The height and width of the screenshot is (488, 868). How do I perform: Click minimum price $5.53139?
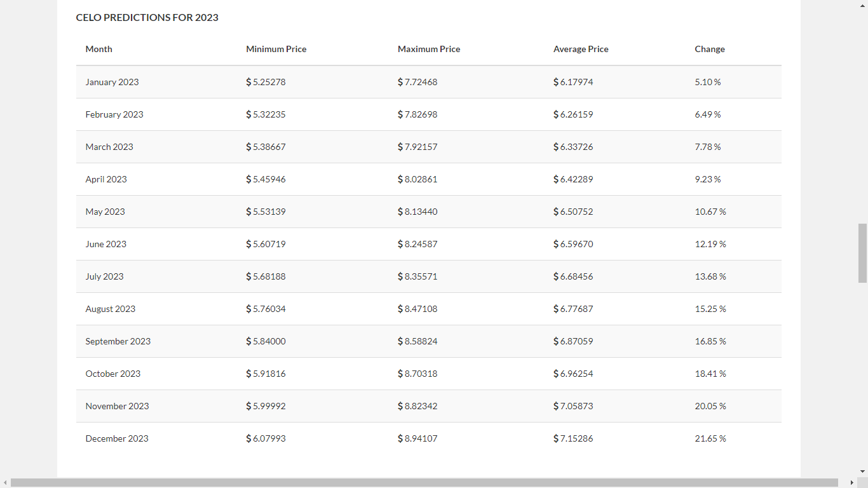266,212
